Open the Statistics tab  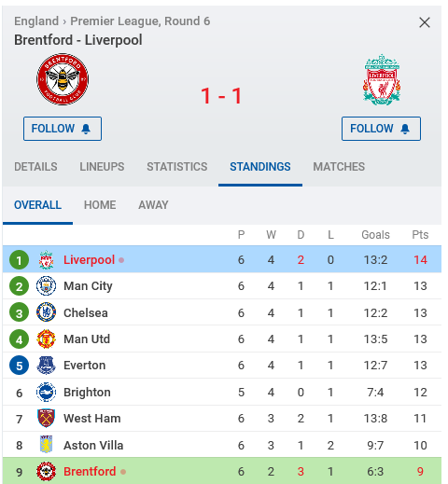[x=177, y=167]
